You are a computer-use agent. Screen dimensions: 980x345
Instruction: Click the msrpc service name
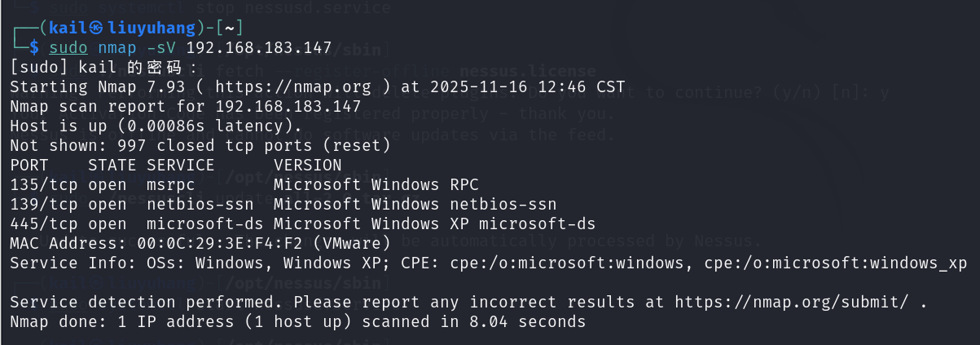(x=171, y=184)
